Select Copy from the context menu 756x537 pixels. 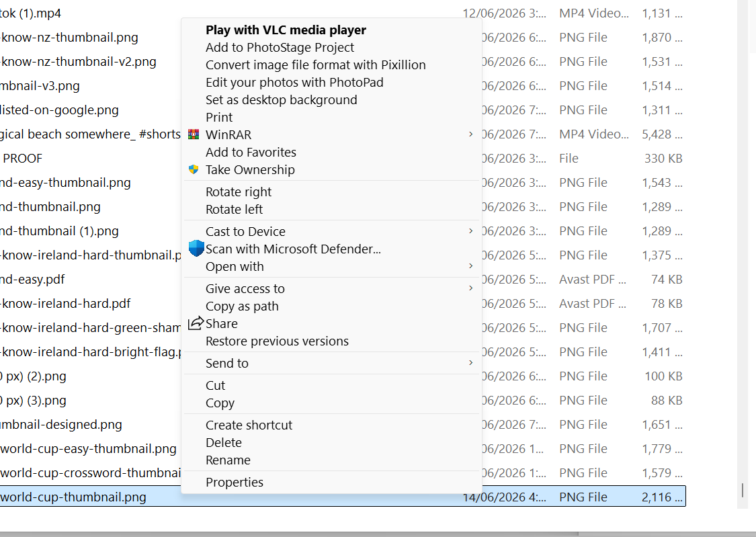point(220,403)
